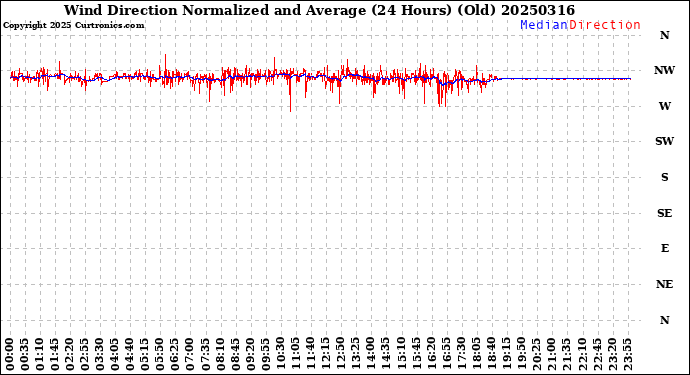Click the 05:50 time label

click(160, 355)
